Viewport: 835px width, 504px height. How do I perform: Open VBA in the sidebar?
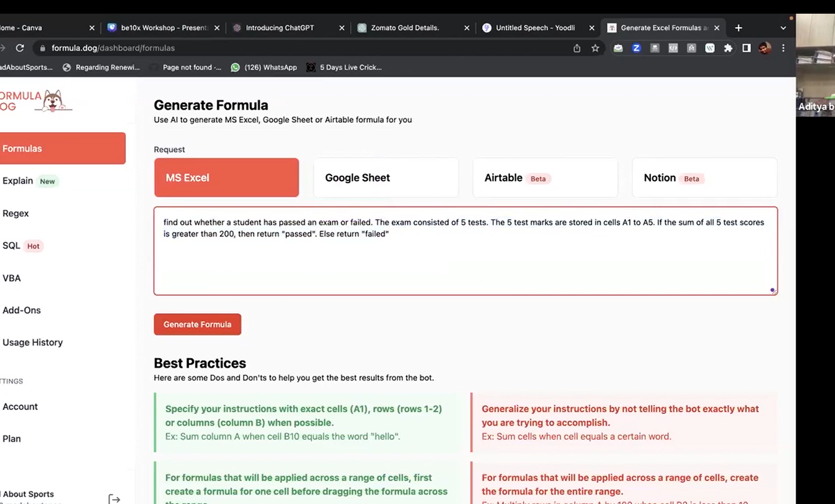[12, 278]
